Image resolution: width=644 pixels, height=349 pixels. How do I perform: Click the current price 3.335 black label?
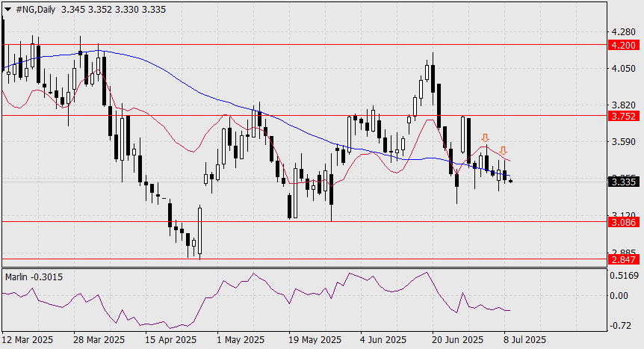pyautogui.click(x=624, y=182)
